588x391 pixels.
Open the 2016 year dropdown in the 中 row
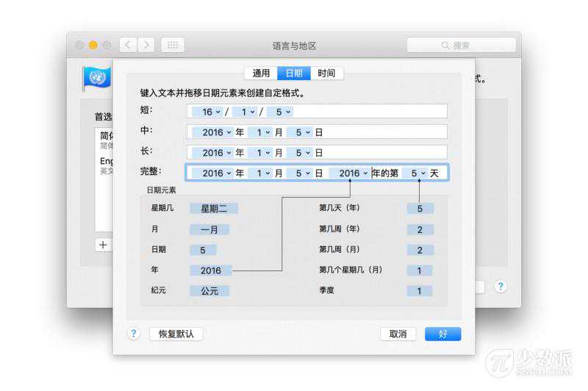[x=212, y=132]
